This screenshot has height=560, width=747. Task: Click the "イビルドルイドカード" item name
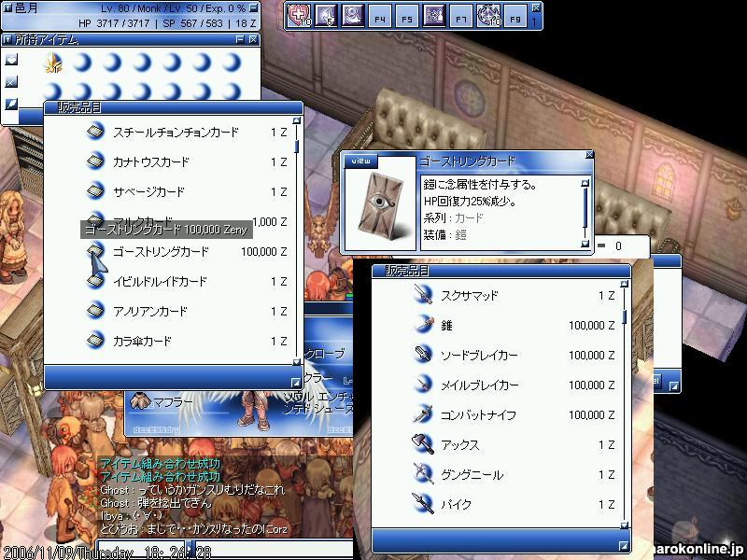point(160,282)
